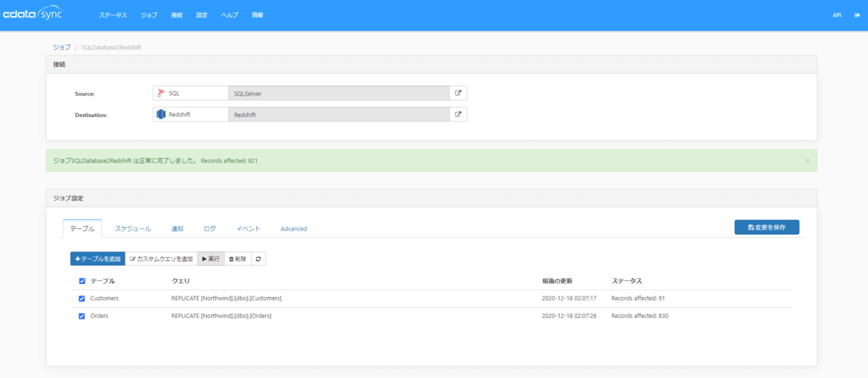The height and width of the screenshot is (378, 868).
Task: Open the Redshift destination connection link icon
Action: (x=458, y=114)
